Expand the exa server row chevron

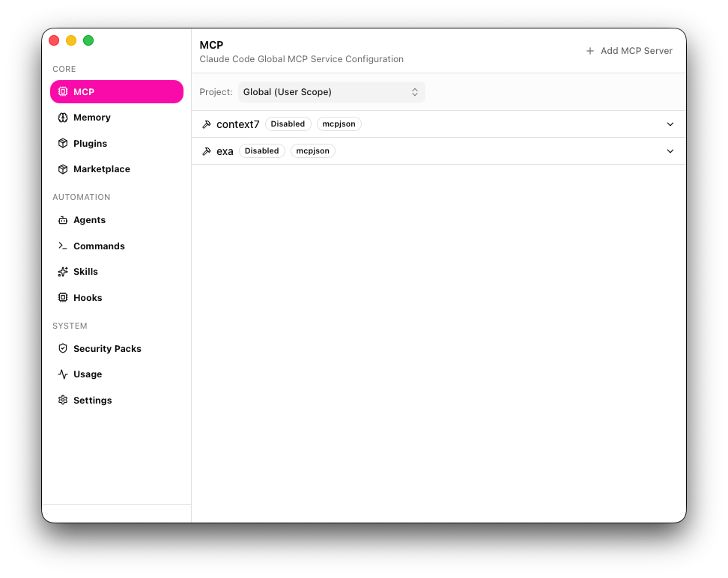[670, 151]
